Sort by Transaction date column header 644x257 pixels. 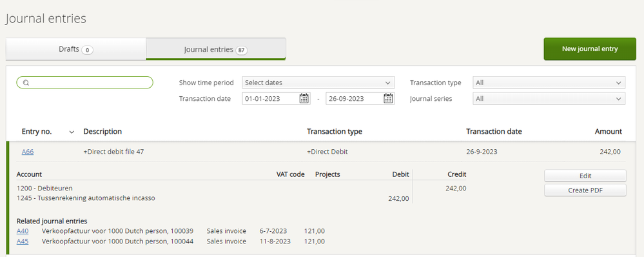(494, 132)
